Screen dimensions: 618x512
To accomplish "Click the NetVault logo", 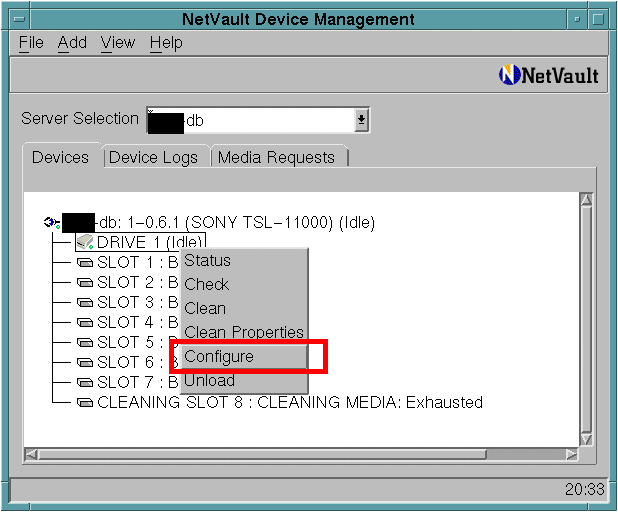I will click(x=549, y=75).
